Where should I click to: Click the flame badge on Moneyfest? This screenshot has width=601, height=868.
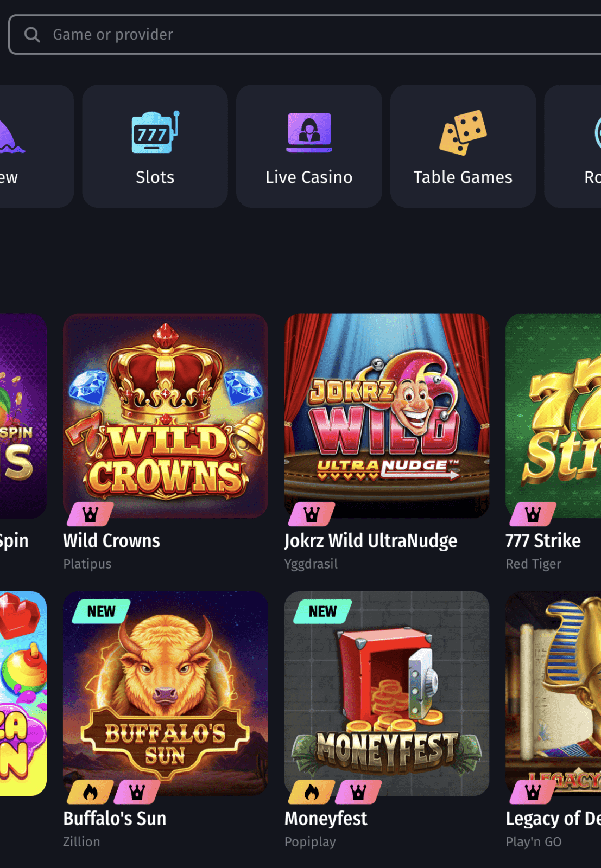click(x=312, y=793)
